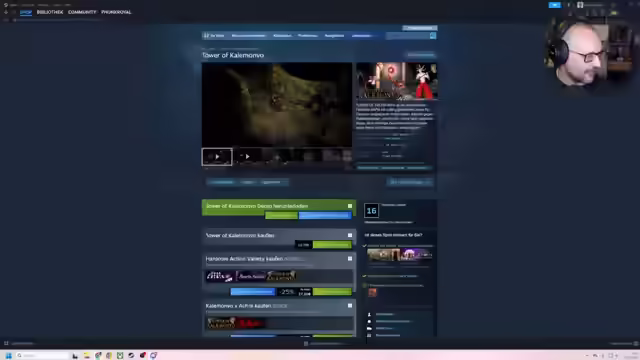640x360 pixels.
Task: Click the store search magnifier icon
Action: (x=433, y=36)
